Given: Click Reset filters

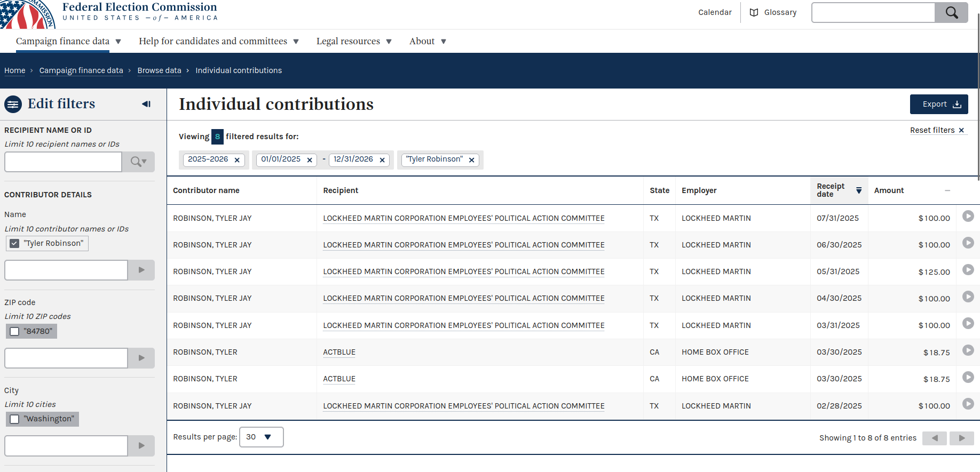Looking at the screenshot, I should pyautogui.click(x=937, y=130).
